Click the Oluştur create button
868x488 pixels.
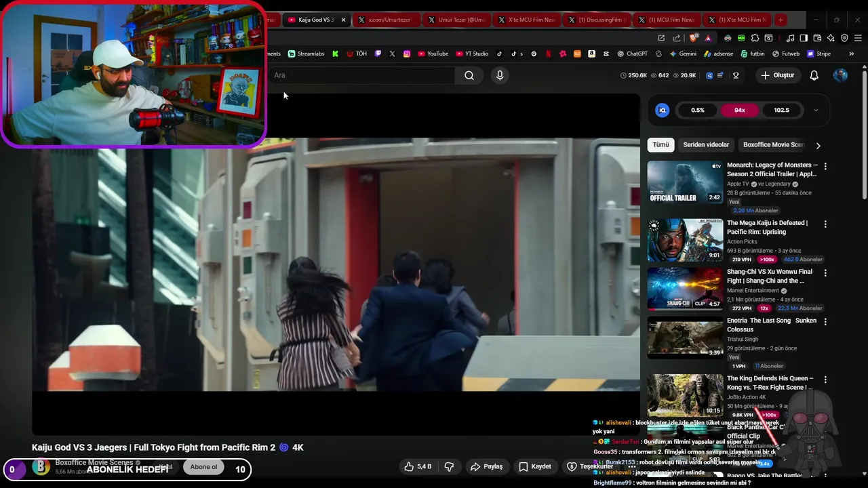[x=777, y=75]
